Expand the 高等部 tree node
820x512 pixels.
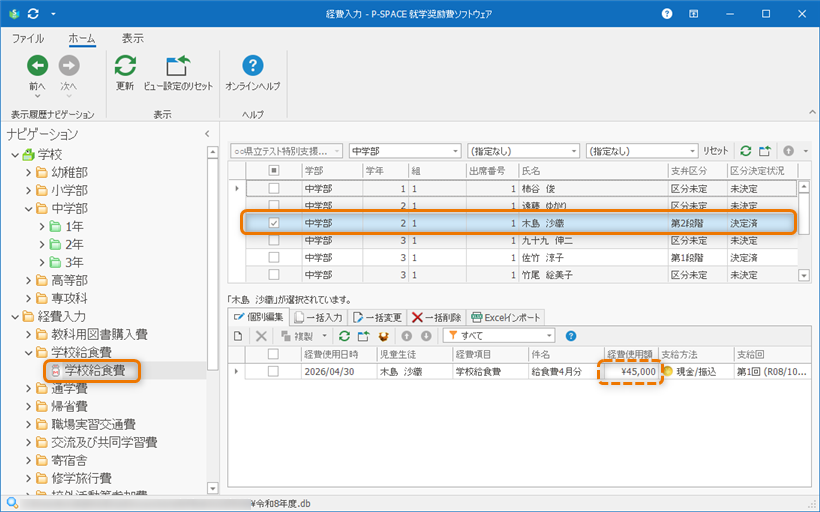click(x=29, y=280)
